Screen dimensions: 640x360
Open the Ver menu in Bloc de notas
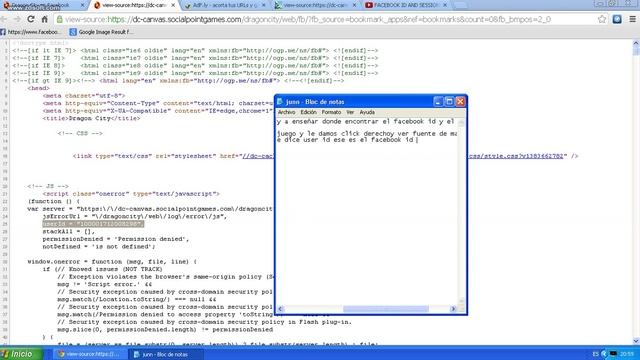coord(350,112)
